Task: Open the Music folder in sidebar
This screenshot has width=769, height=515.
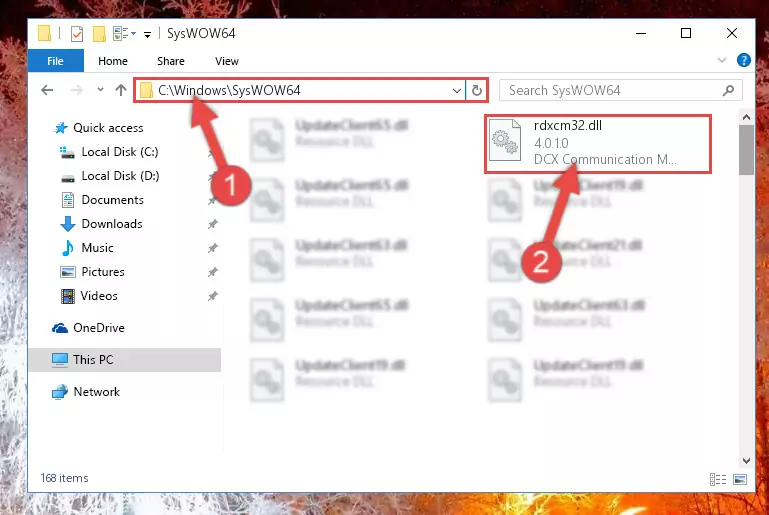Action: tap(97, 248)
